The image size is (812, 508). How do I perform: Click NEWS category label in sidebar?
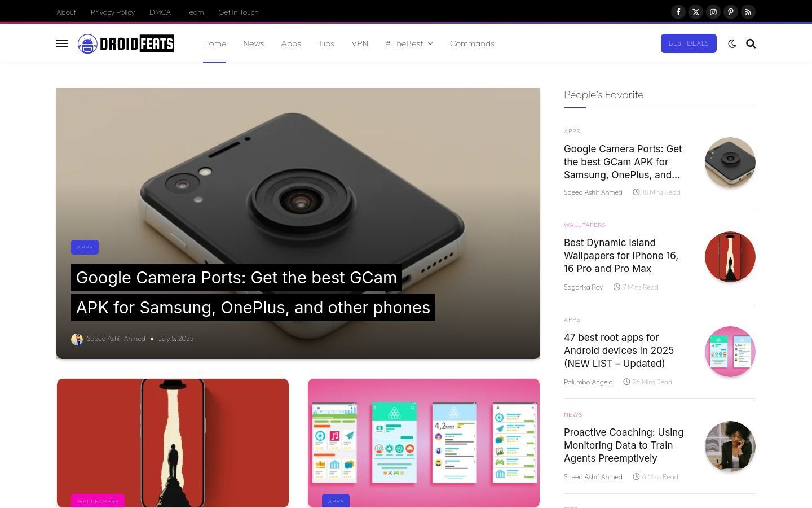tap(573, 414)
